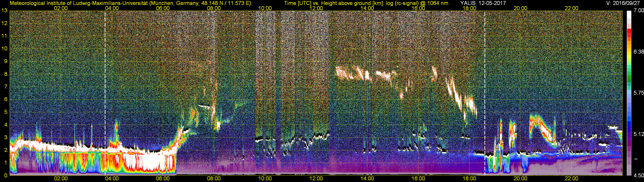Click the 22:00 label on the bottom time axis

571,179
